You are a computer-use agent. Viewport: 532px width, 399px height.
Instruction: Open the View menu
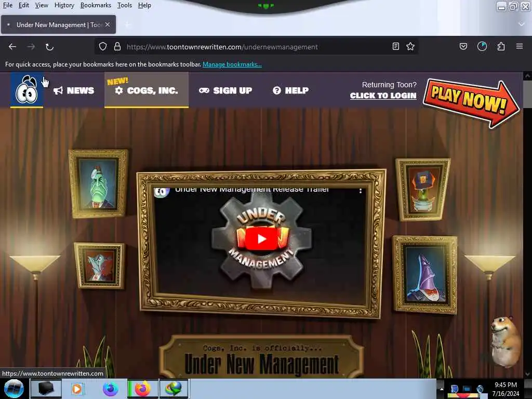(x=42, y=5)
